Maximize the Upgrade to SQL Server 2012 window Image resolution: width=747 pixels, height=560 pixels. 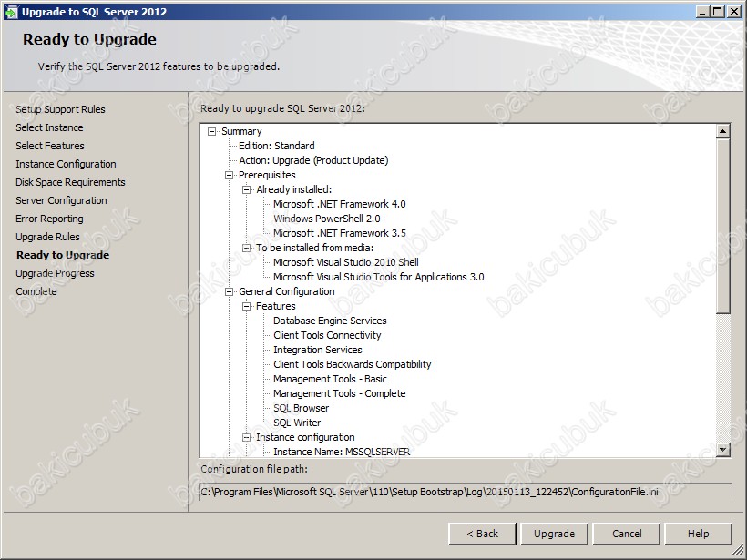(718, 12)
